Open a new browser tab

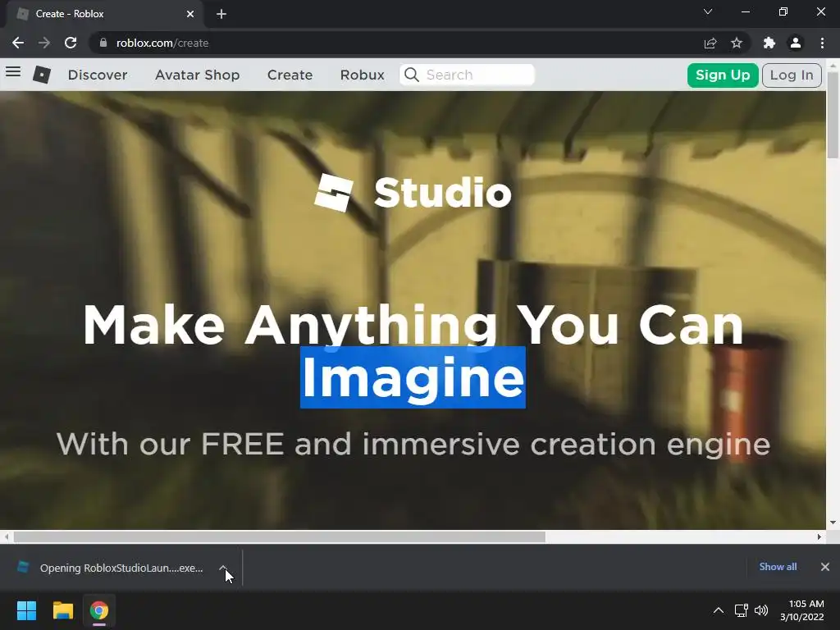click(x=221, y=14)
